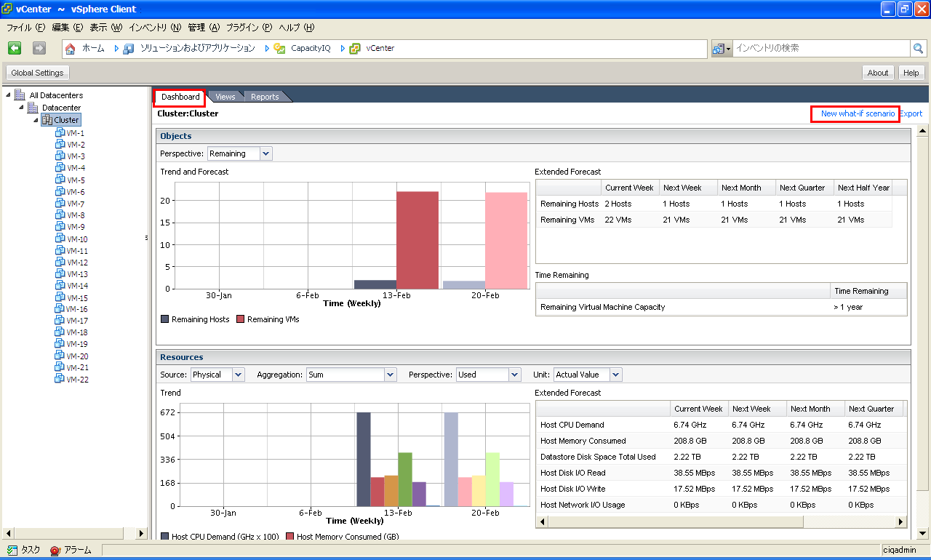Open the search scope dropdown icon
This screenshot has width=931, height=560.
pyautogui.click(x=722, y=49)
